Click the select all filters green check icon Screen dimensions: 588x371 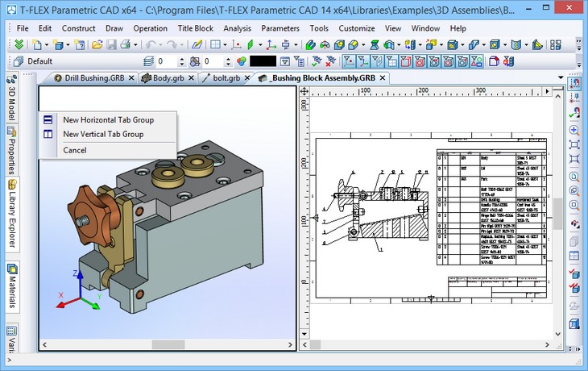click(317, 61)
